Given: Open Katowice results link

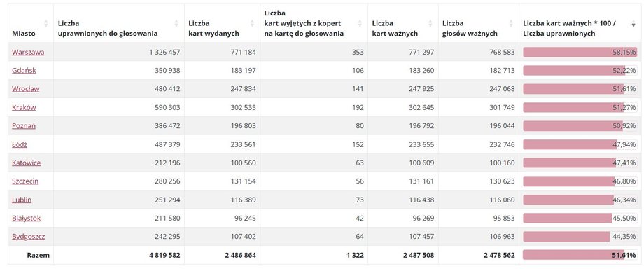Looking at the screenshot, I should 27,163.
